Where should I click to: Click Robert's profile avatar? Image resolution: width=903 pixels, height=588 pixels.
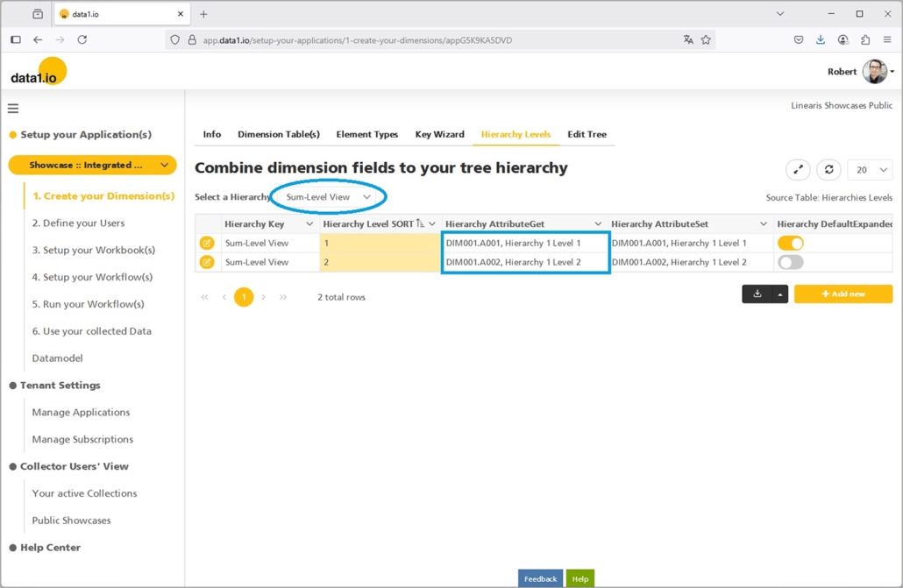pyautogui.click(x=875, y=71)
